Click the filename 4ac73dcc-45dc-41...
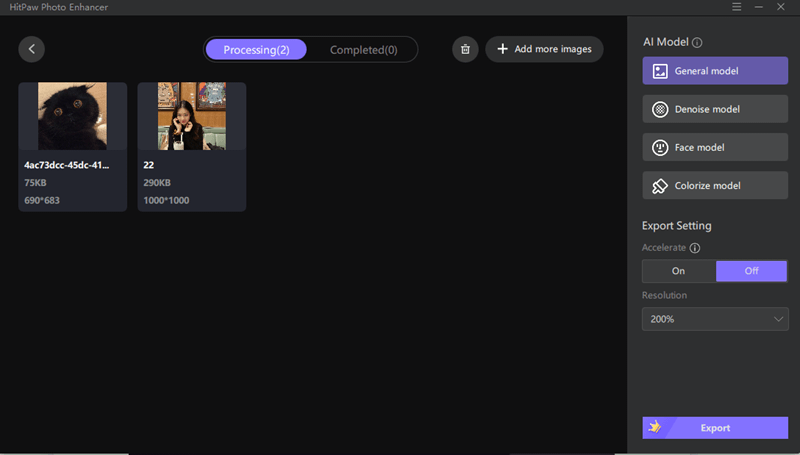800x455 pixels. [66, 165]
